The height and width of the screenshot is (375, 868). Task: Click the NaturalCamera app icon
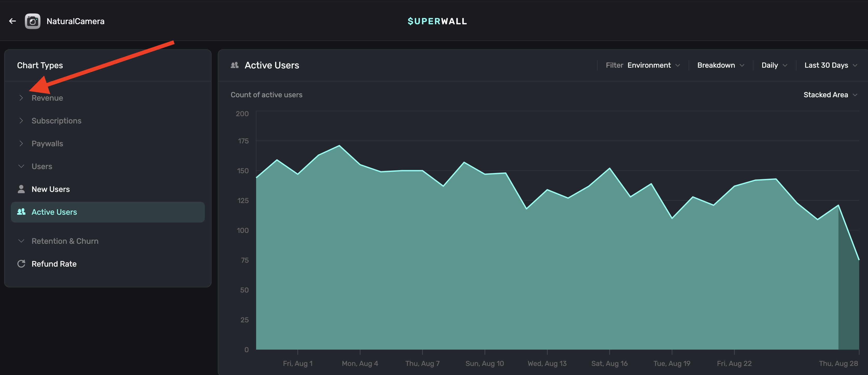coord(33,21)
